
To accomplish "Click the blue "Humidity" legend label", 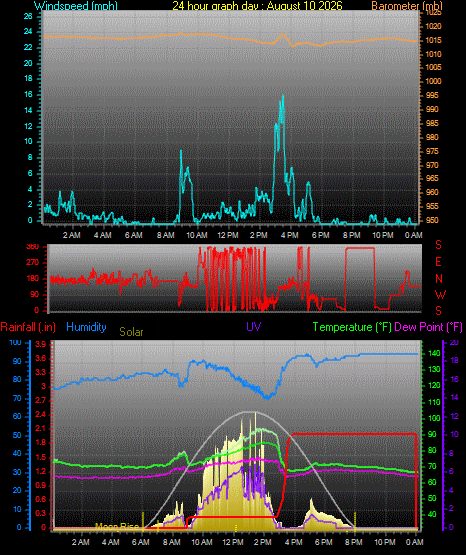I will (86, 327).
